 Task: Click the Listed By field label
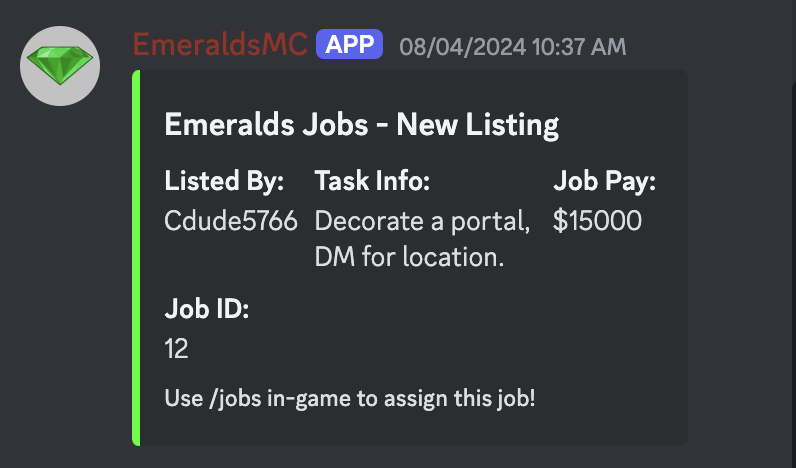point(224,181)
